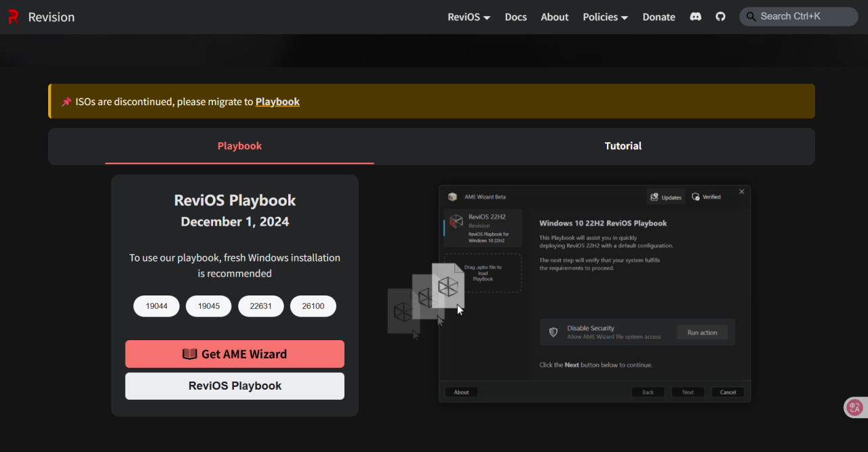Open the Docs menu item
The width and height of the screenshot is (868, 452).
[515, 17]
